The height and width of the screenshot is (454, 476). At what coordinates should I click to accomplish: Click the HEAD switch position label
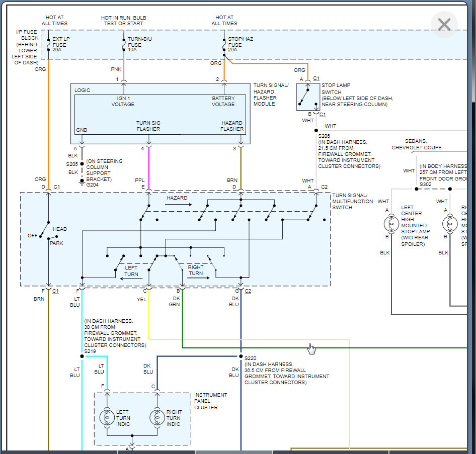click(60, 229)
